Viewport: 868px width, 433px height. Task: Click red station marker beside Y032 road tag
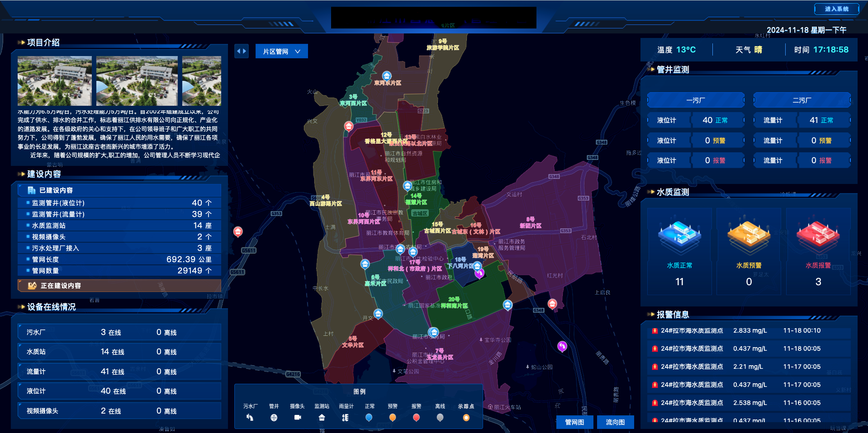tap(349, 126)
